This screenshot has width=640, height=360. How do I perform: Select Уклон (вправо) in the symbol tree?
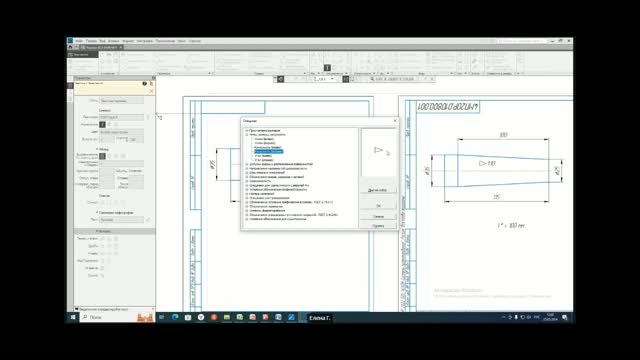click(265, 143)
